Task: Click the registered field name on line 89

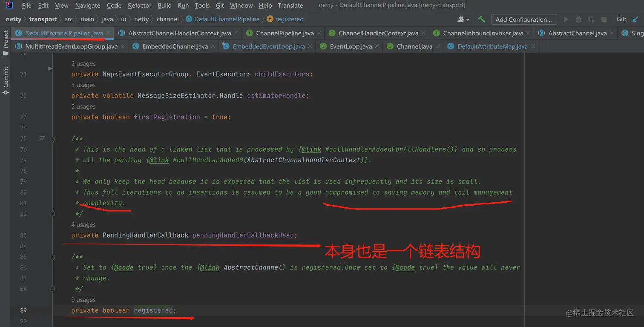Action: 153,310
